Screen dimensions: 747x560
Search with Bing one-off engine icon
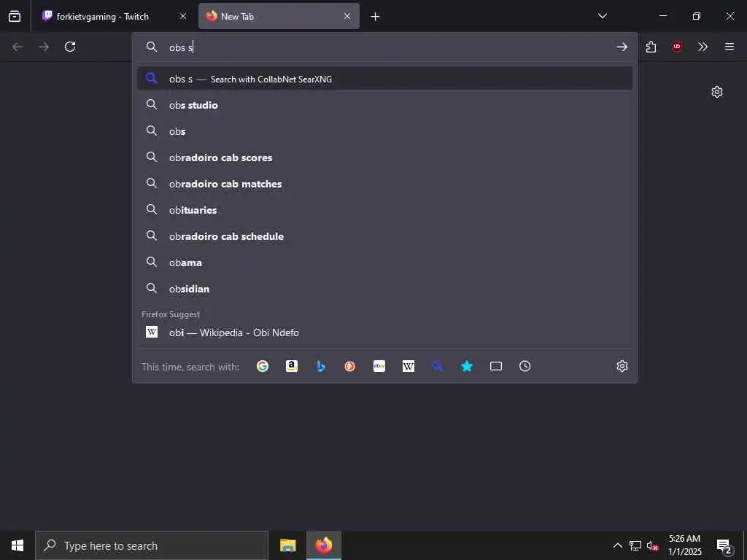tap(321, 366)
